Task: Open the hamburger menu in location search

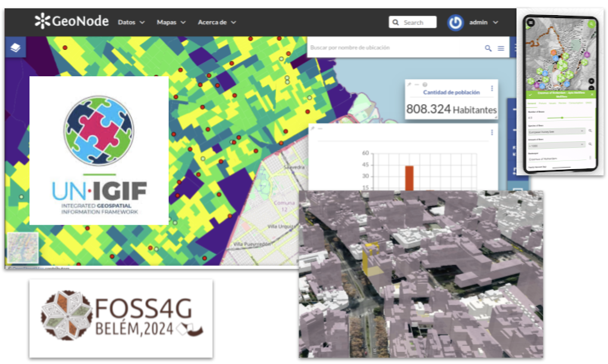Action: point(501,48)
